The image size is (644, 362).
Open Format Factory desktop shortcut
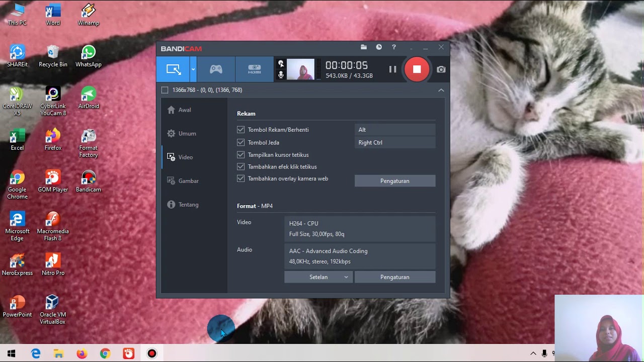(89, 143)
